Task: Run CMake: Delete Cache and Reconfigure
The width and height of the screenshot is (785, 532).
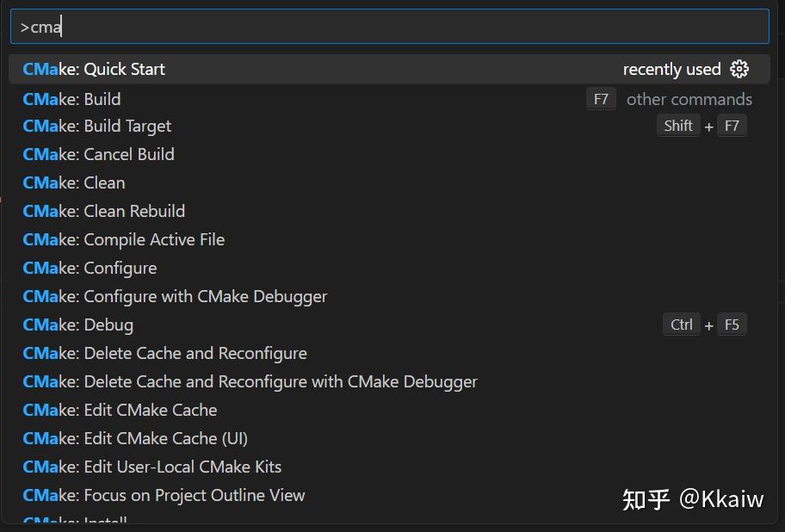Action: [x=164, y=353]
